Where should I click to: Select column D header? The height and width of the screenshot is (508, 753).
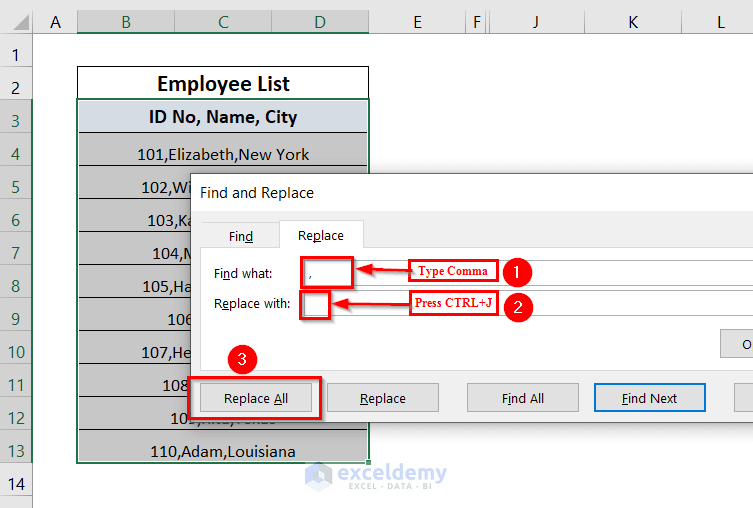click(320, 22)
